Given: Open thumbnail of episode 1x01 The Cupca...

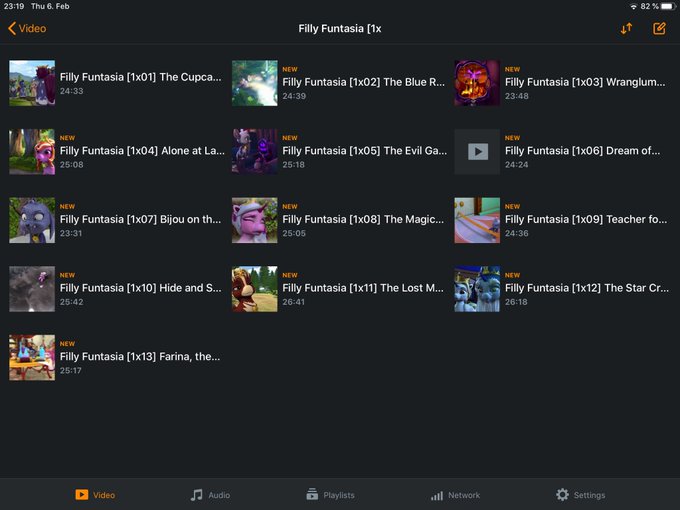Looking at the screenshot, I should [32, 83].
